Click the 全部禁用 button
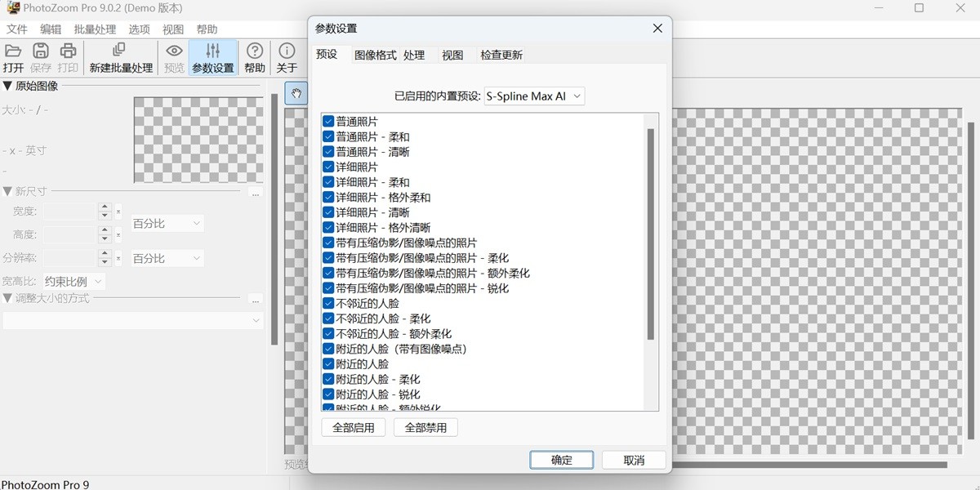This screenshot has width=980, height=490. pyautogui.click(x=425, y=426)
